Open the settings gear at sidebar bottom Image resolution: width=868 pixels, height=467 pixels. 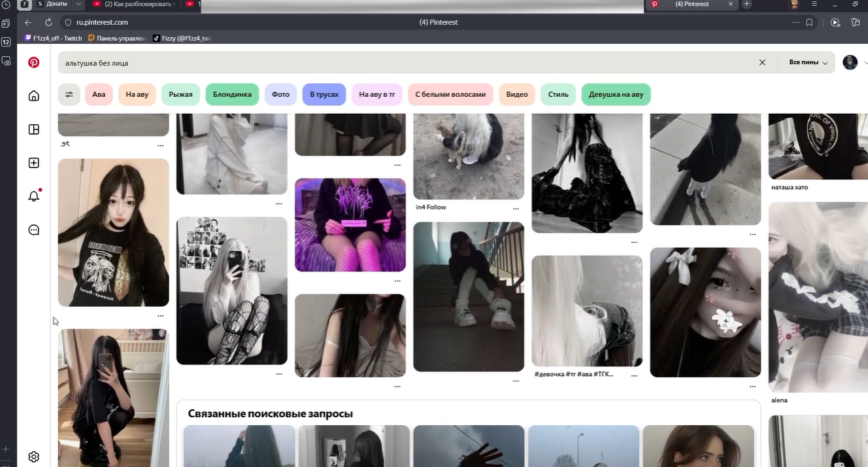(33, 456)
